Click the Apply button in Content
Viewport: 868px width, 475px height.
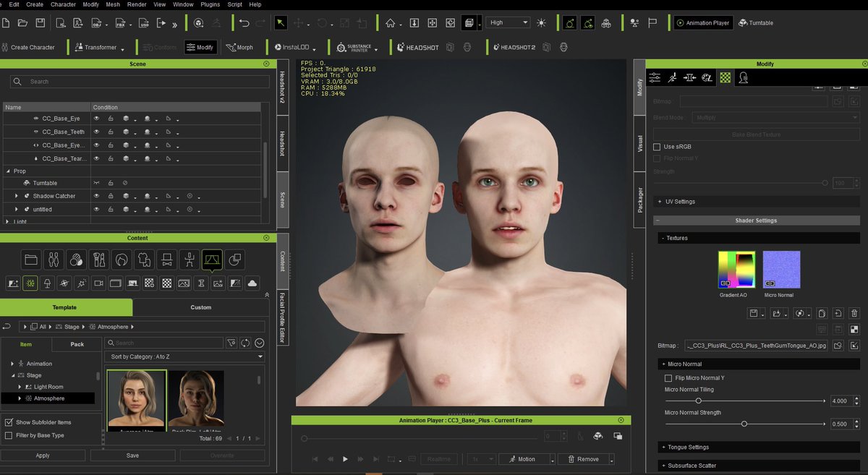pyautogui.click(x=43, y=455)
